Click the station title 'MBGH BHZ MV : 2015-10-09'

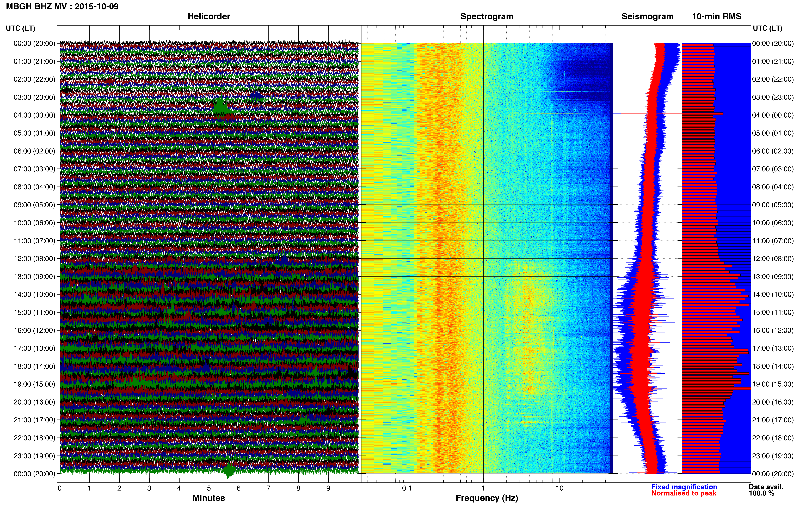[62, 6]
